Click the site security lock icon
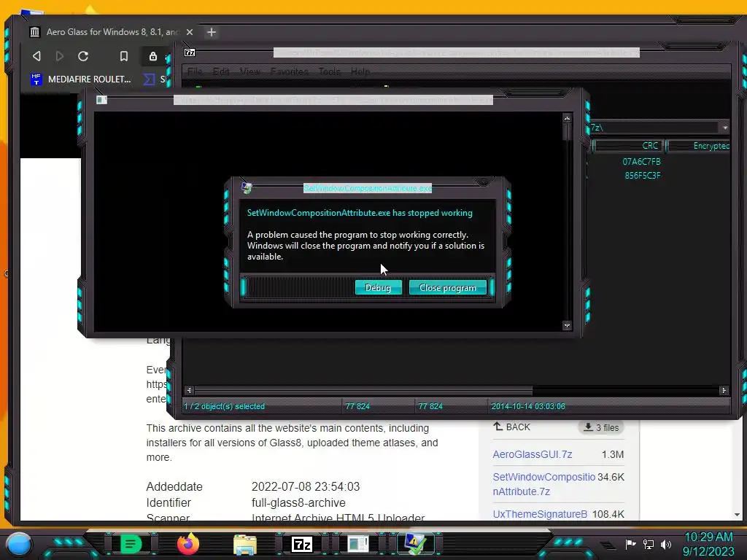Image resolution: width=747 pixels, height=560 pixels. tap(153, 56)
